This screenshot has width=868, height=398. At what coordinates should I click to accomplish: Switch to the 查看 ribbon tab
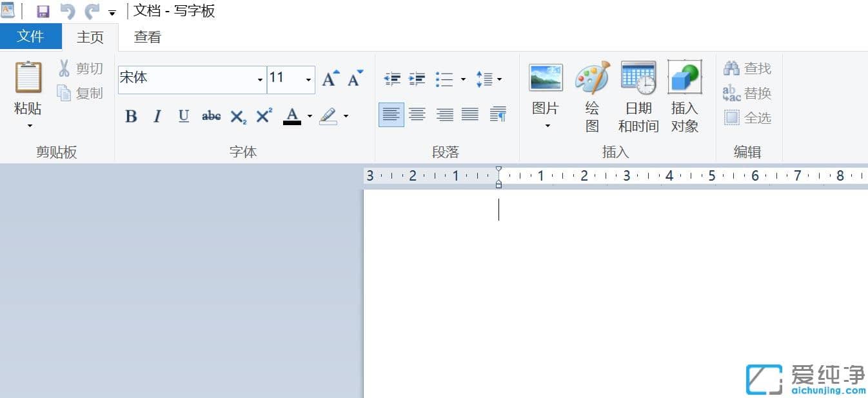147,37
